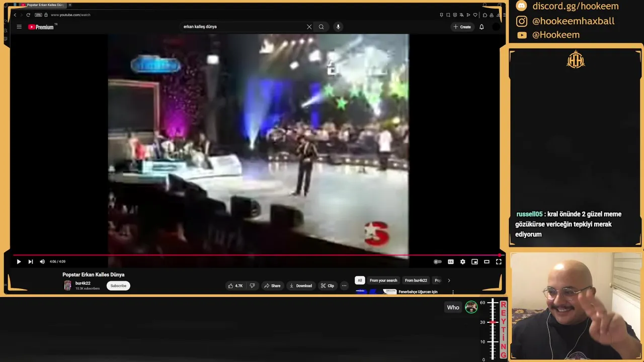Start voice search with microphone

pos(338,27)
